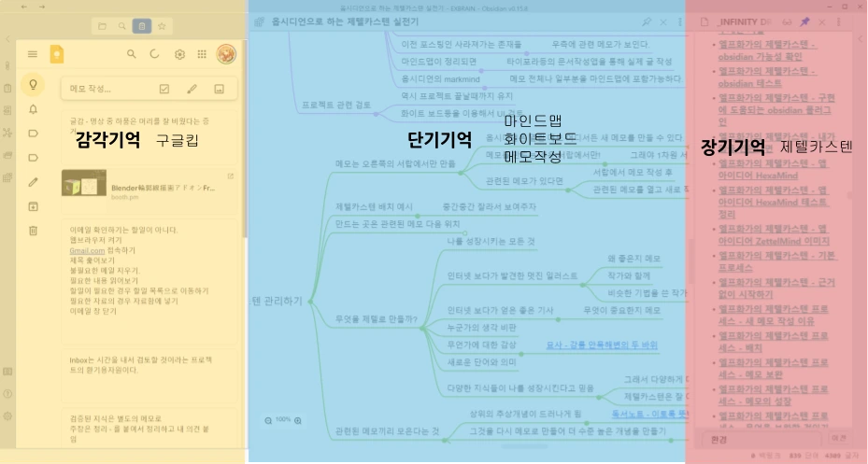The width and height of the screenshot is (868, 464).
Task: Create a new image note with picture icon
Action: click(220, 89)
